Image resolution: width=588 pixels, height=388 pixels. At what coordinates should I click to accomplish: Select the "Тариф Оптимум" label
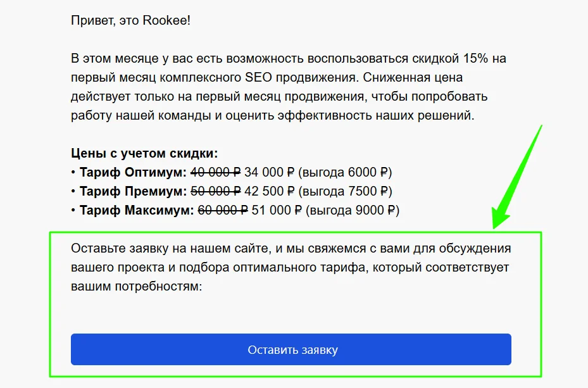[133, 172]
